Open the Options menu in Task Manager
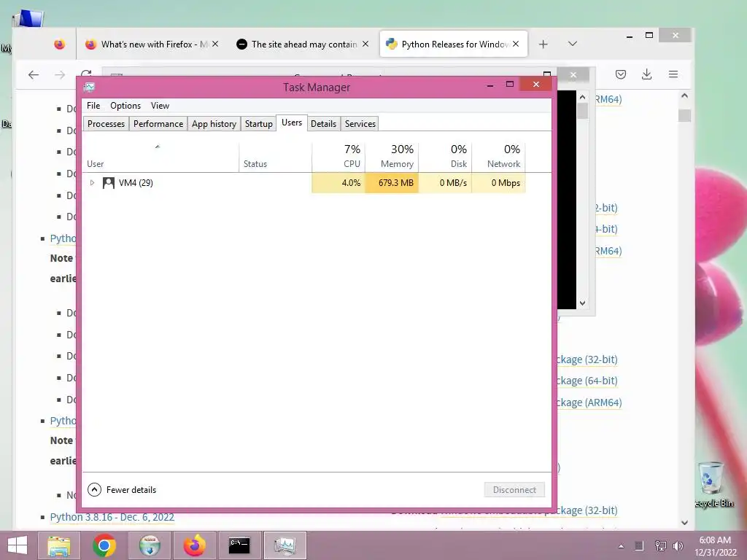Screen dimensions: 747x560 125,106
